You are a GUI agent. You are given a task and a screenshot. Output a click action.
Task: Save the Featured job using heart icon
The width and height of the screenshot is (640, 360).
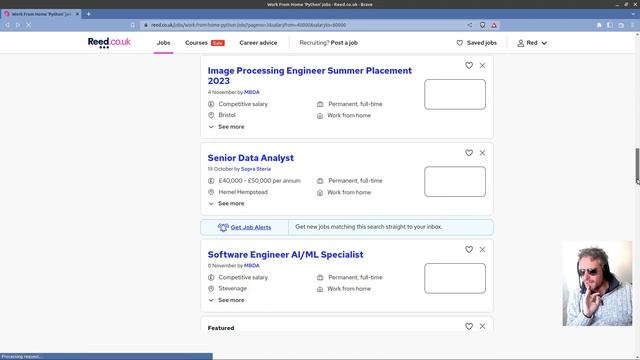tap(469, 326)
